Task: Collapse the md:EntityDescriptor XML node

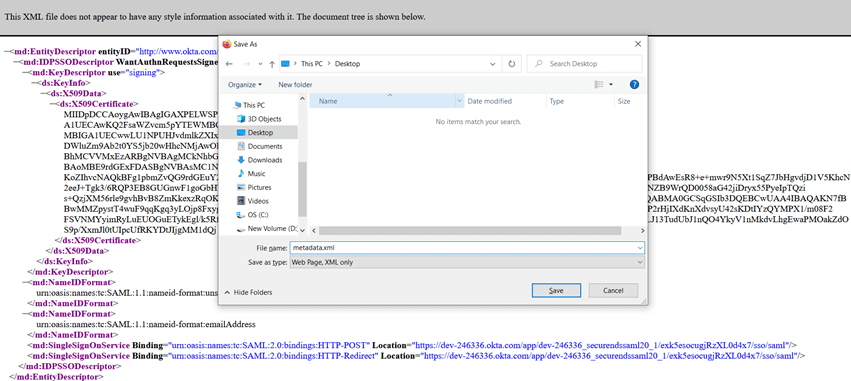Action: click(x=7, y=52)
